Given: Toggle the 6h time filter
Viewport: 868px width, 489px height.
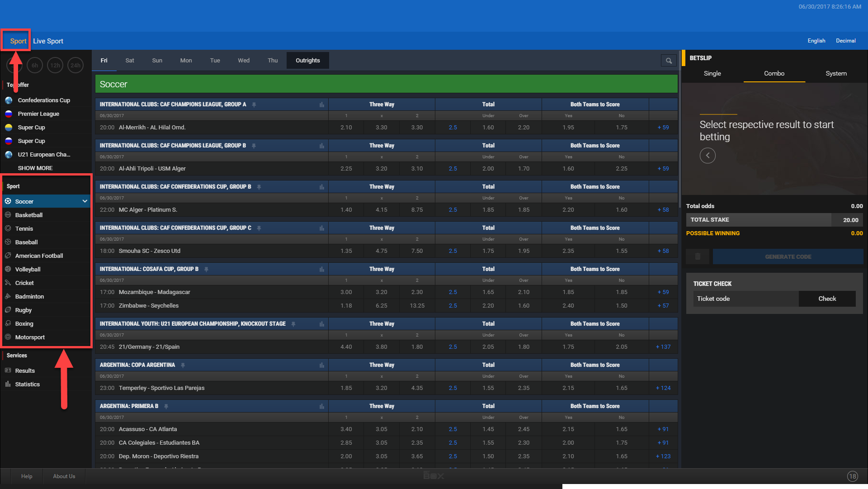Looking at the screenshot, I should (35, 65).
